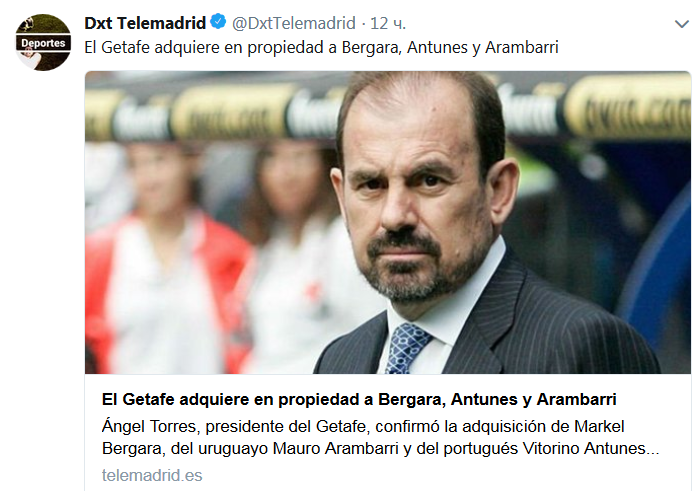Image resolution: width=696 pixels, height=491 pixels.
Task: Click the blurred woman in red jacket
Action: click(162, 262)
